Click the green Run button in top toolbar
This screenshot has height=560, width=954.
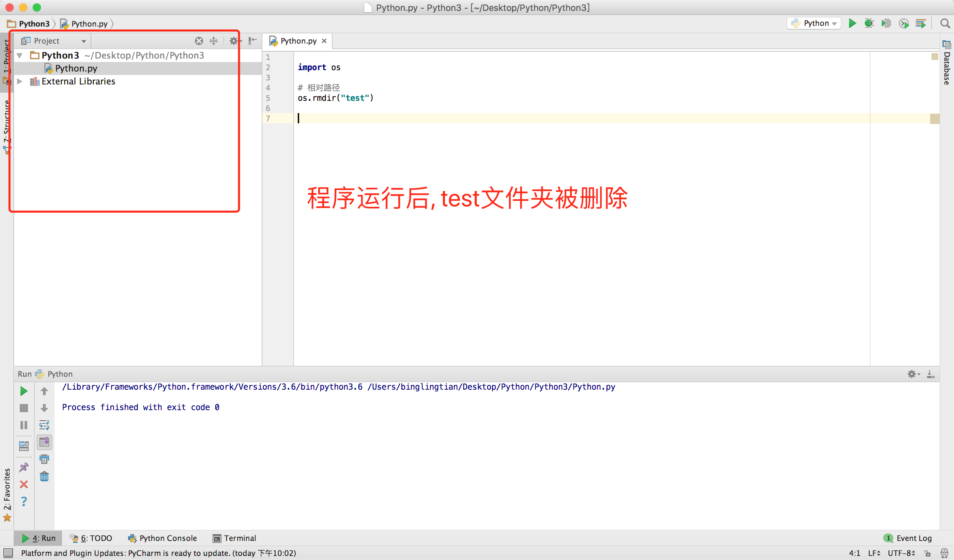852,24
